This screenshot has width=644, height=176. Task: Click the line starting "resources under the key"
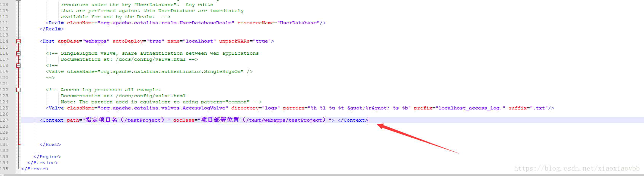pyautogui.click(x=137, y=5)
